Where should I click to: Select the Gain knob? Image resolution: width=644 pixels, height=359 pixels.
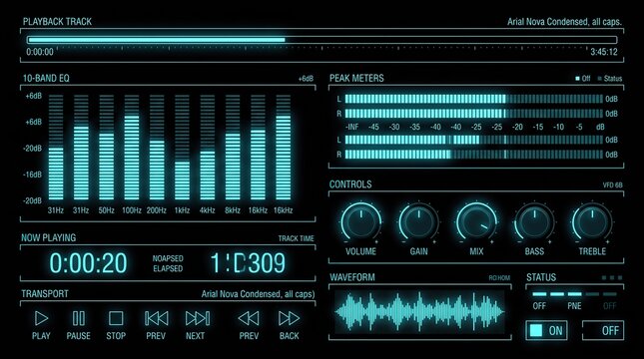click(418, 222)
